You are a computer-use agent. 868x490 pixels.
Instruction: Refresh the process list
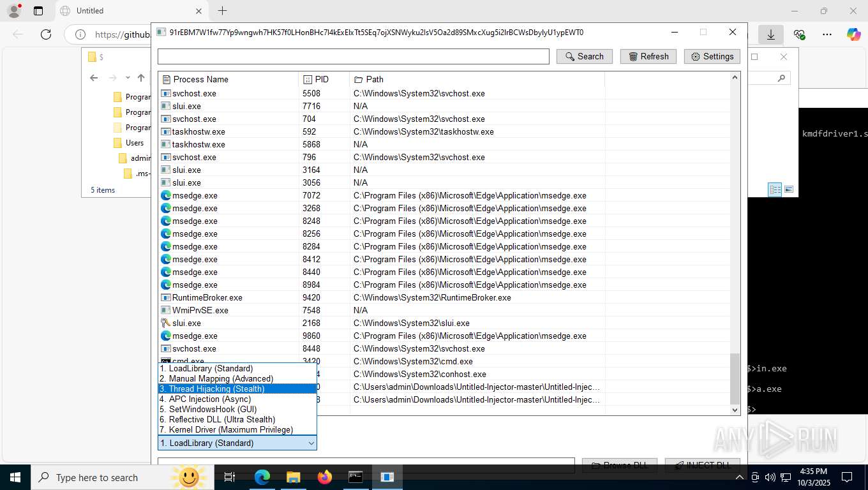648,56
